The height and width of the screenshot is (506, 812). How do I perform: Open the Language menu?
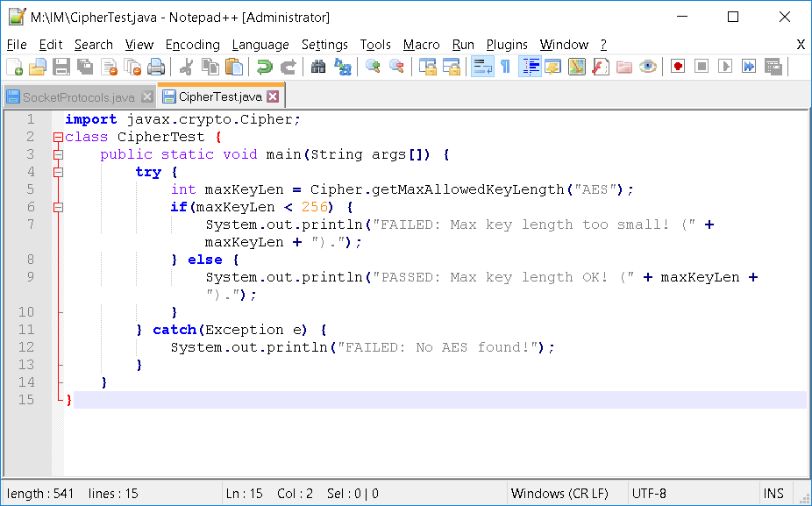(260, 45)
